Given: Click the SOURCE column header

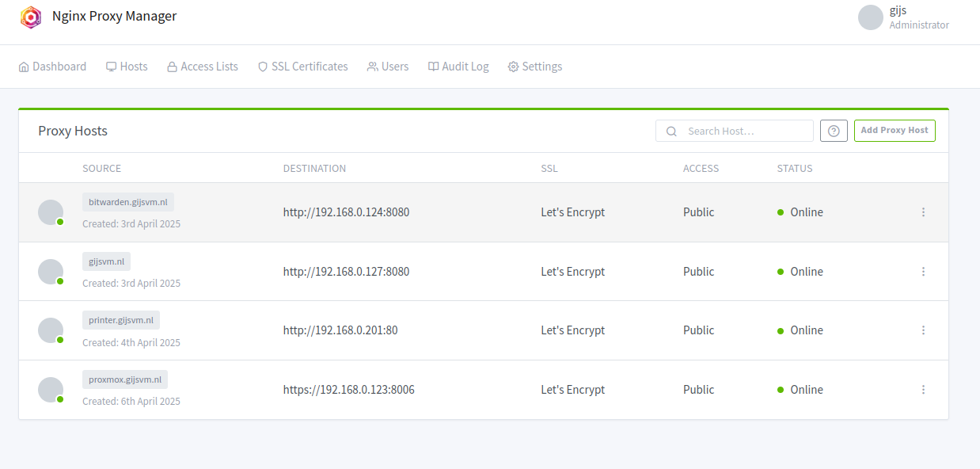Looking at the screenshot, I should pyautogui.click(x=102, y=169).
